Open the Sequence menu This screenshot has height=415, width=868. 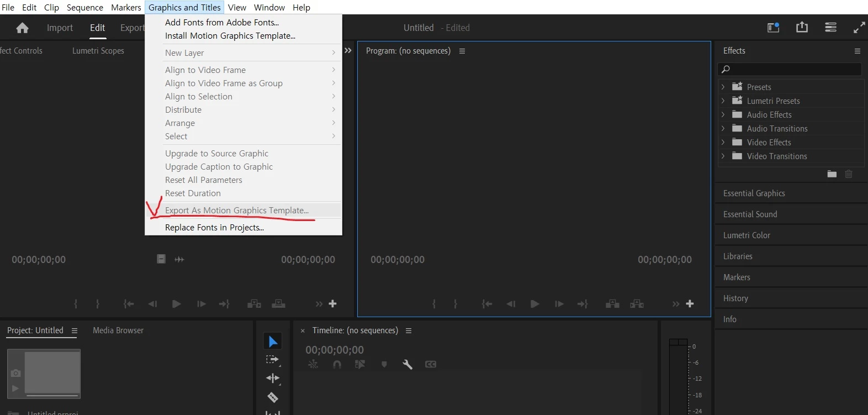(85, 7)
